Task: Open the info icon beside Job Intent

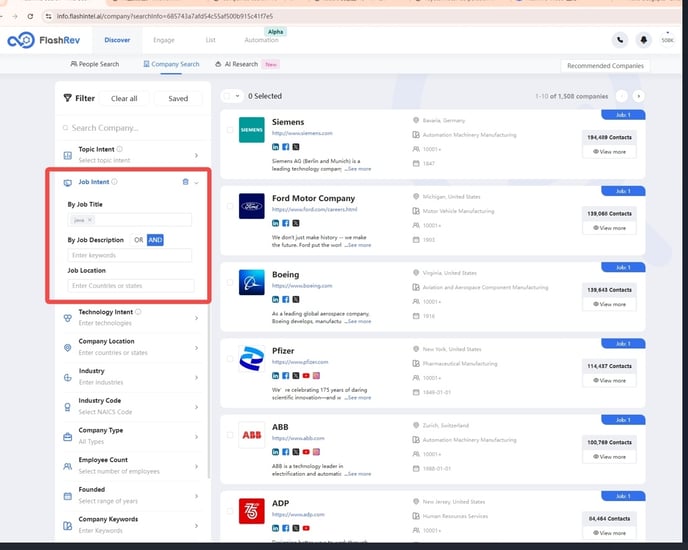Action: [115, 181]
